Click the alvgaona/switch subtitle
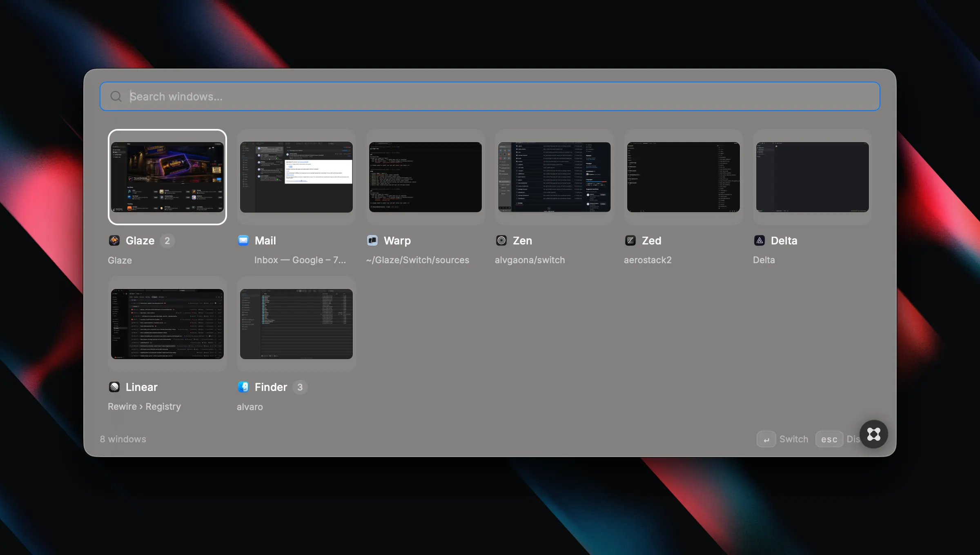980x555 pixels. [530, 260]
